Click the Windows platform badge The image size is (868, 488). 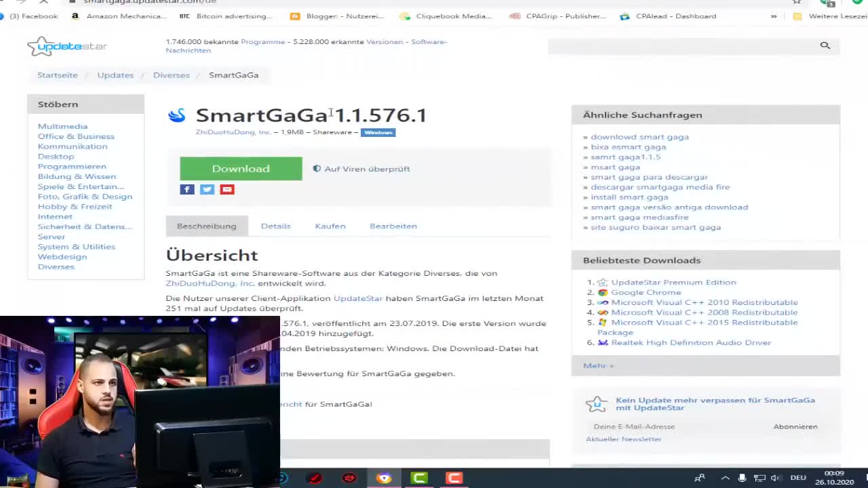coord(378,132)
